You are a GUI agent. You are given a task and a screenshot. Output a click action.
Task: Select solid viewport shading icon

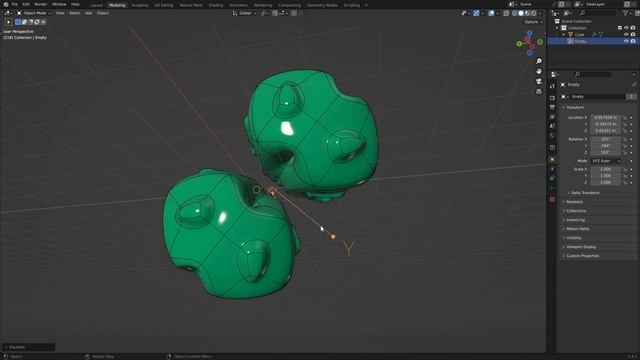tap(521, 13)
